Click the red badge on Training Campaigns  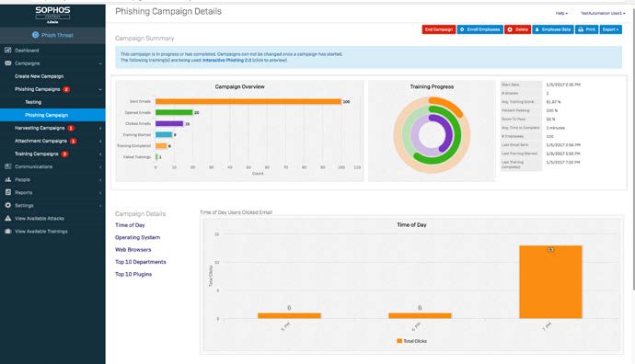pyautogui.click(x=64, y=154)
